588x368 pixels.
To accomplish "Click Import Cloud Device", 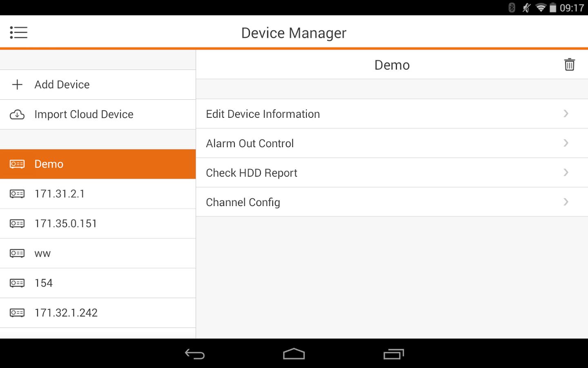I will pos(84,114).
